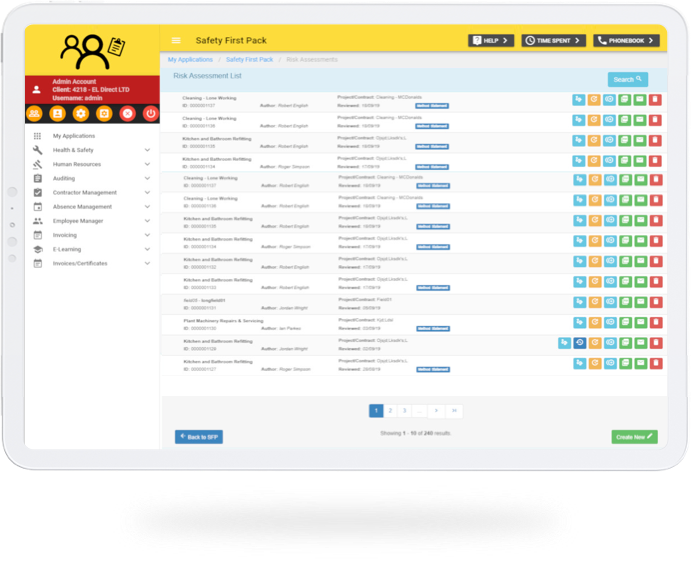Go to page 2 of results

[x=390, y=411]
